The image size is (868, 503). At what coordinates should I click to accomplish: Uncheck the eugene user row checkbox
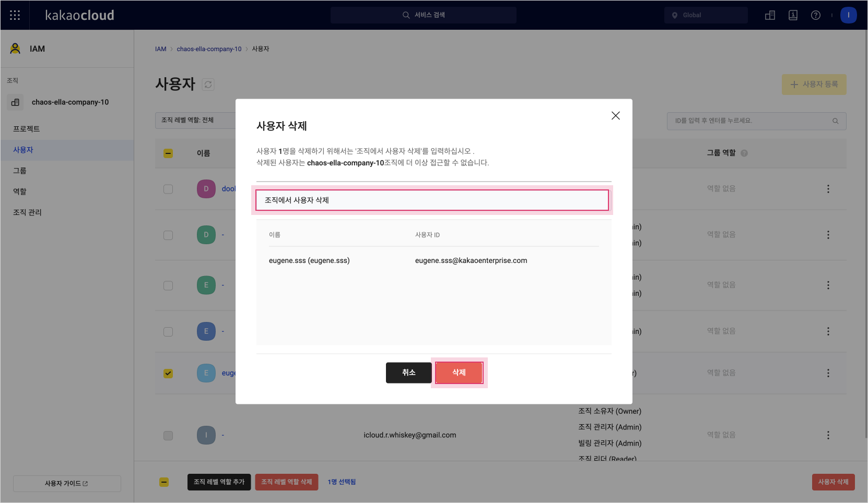coord(168,374)
